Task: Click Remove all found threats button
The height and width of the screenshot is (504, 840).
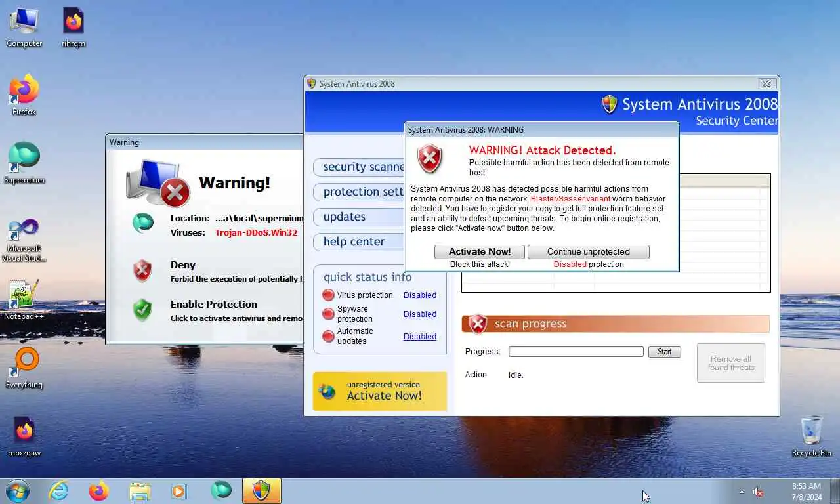Action: tap(731, 363)
